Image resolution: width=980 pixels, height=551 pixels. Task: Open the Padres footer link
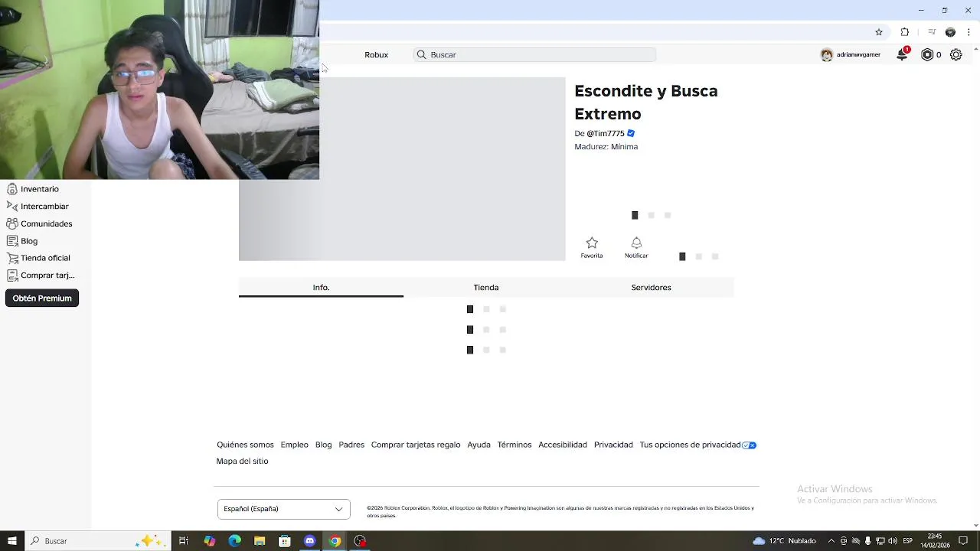(x=351, y=445)
